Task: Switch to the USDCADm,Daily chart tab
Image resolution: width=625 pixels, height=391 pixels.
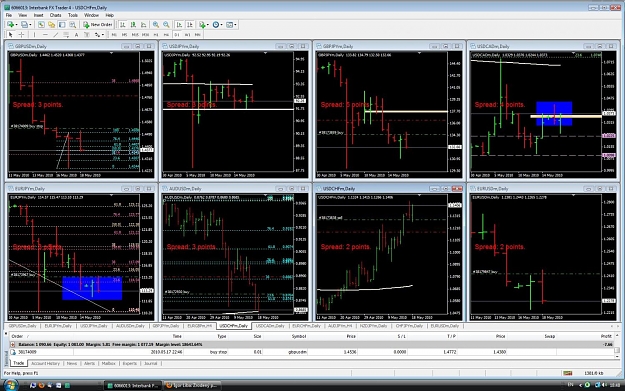Action: (270, 326)
